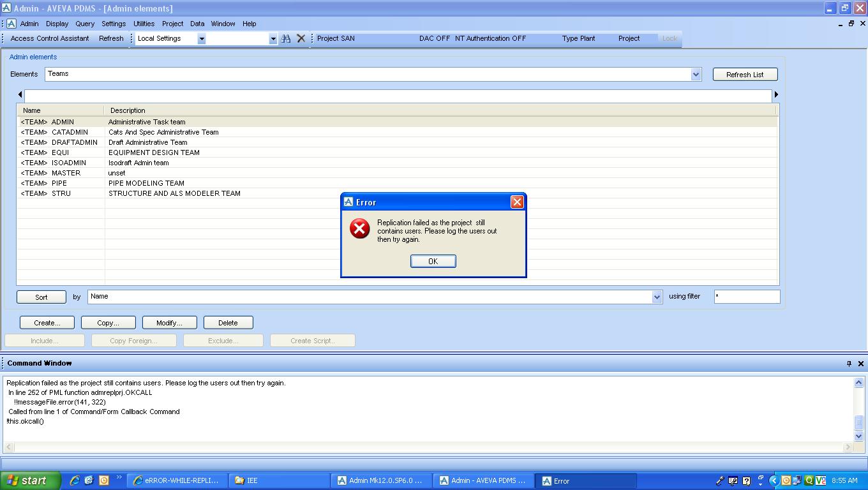868x490 pixels.
Task: Open the IEE folder taskbar item
Action: pos(280,480)
